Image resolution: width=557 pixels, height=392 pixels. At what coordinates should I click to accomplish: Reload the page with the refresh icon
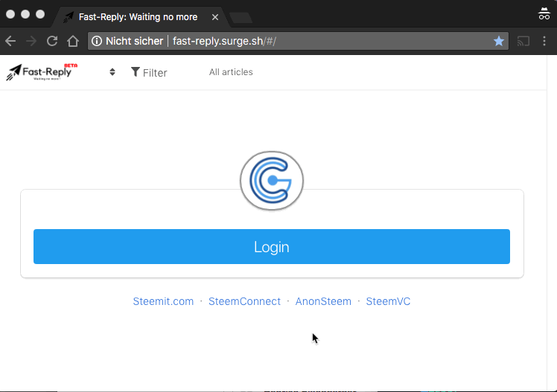(52, 41)
